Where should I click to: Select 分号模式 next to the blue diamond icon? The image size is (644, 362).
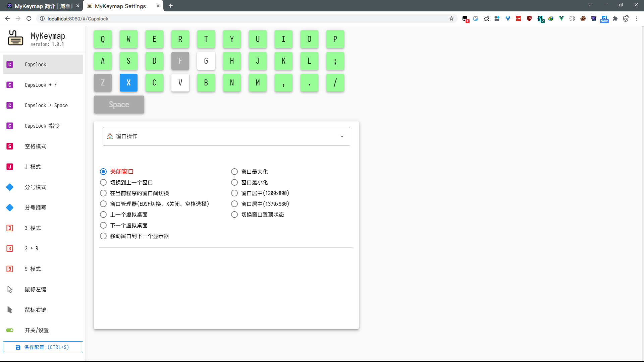pyautogui.click(x=35, y=187)
